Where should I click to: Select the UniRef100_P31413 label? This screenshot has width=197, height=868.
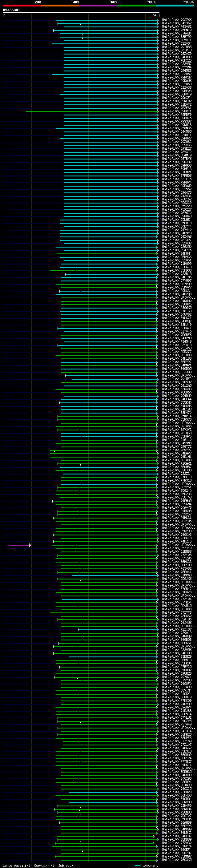(x=177, y=345)
